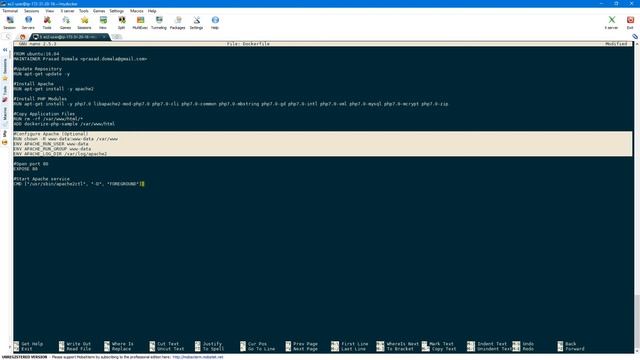This screenshot has height=360, width=640.
Task: Click the 'Write Out' nano shortcut
Action: click(x=75, y=344)
